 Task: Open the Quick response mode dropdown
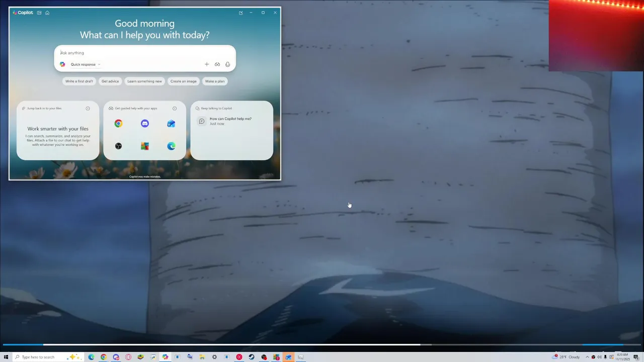point(85,64)
